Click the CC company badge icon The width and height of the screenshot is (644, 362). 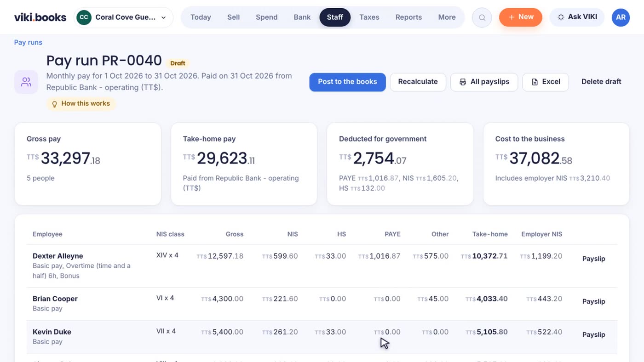(84, 17)
